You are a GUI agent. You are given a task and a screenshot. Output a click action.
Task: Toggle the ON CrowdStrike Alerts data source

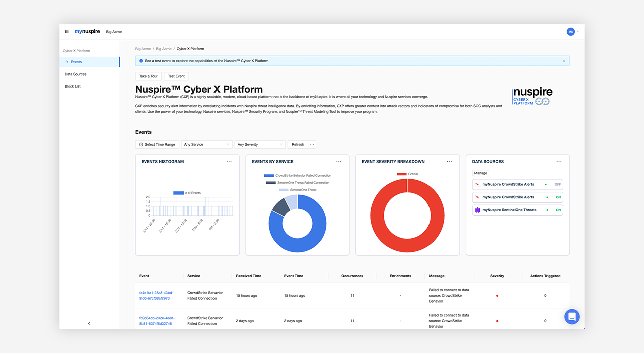pos(558,197)
